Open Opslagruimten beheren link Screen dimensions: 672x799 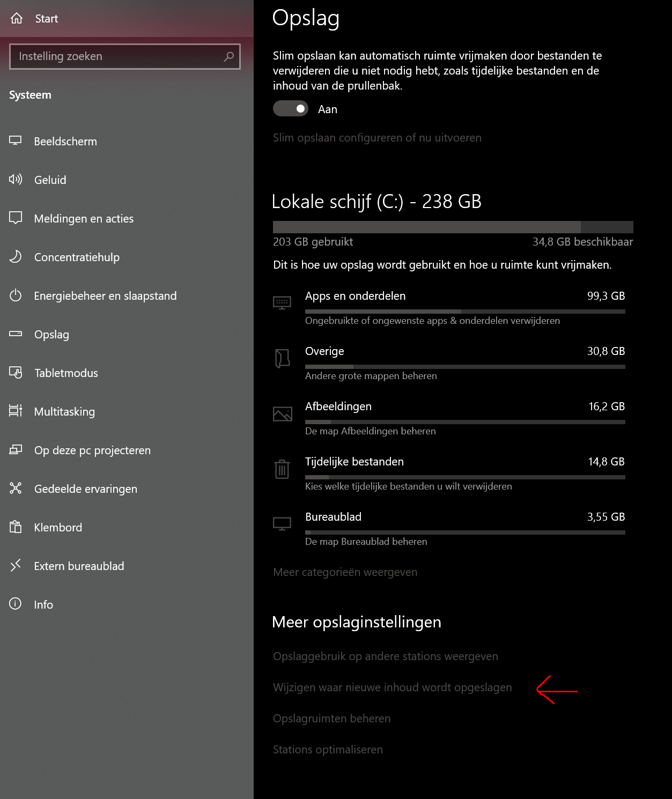click(x=331, y=719)
